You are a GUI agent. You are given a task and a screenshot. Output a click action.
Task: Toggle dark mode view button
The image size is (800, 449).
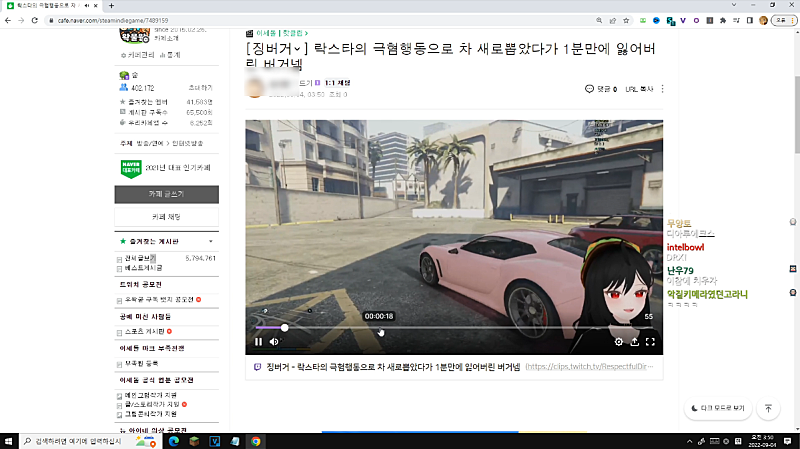(x=718, y=408)
